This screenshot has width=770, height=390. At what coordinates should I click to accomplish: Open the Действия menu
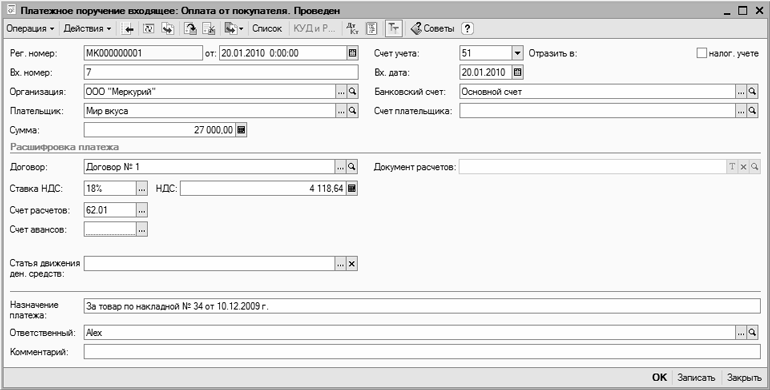click(87, 28)
